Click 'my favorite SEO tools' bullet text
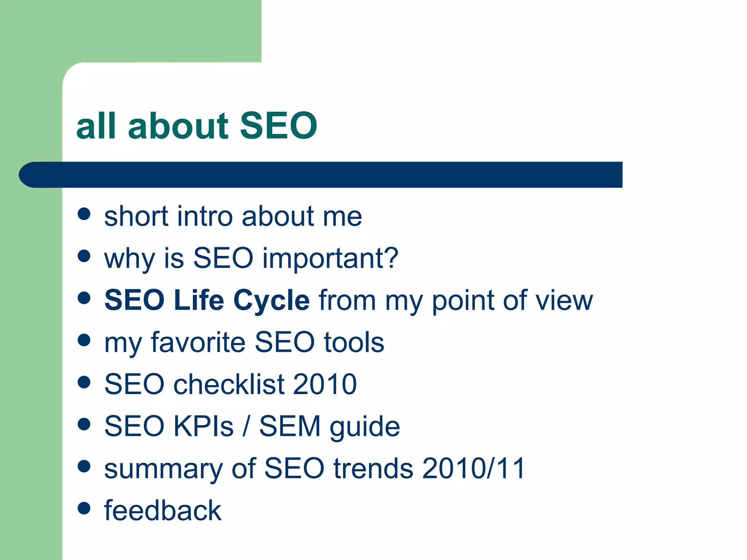The image size is (747, 560). coord(244,343)
